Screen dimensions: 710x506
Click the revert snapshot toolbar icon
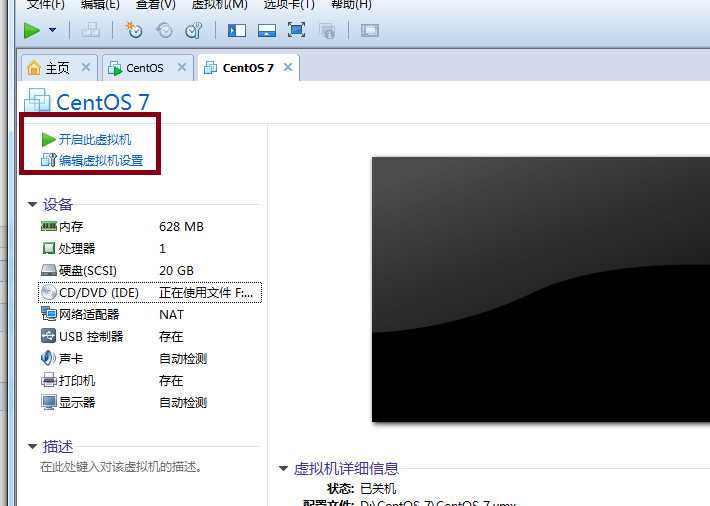164,30
